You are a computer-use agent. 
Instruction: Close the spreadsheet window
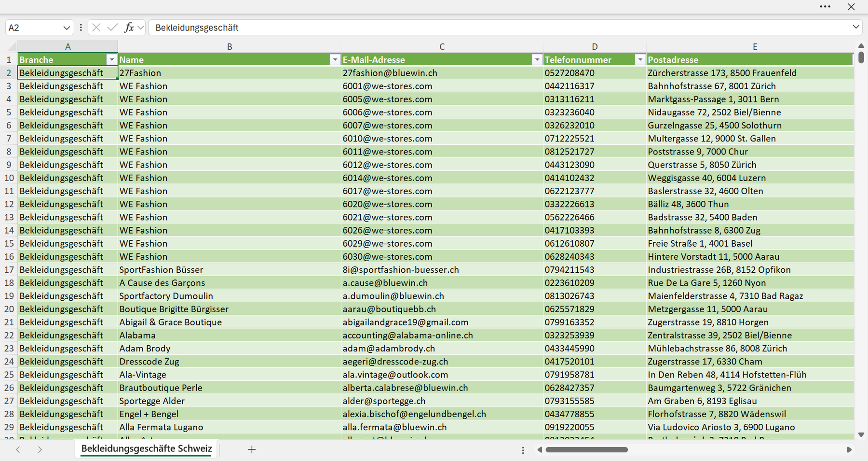click(x=851, y=7)
